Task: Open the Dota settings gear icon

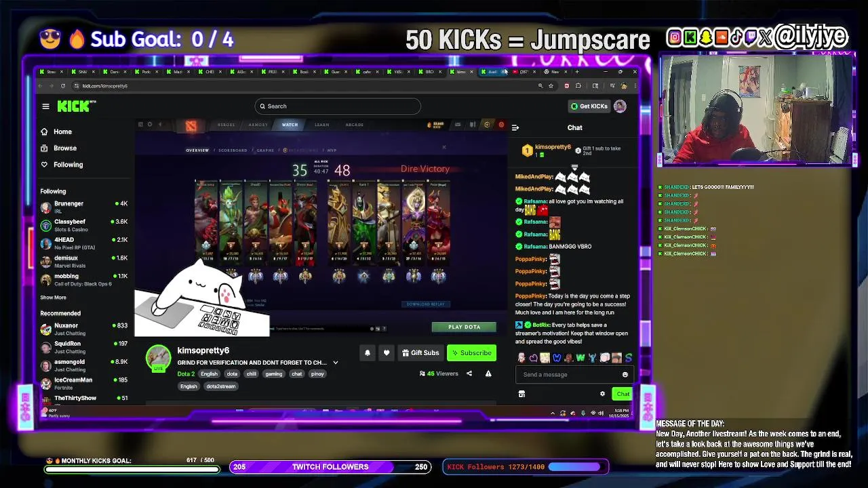Action: (x=150, y=125)
